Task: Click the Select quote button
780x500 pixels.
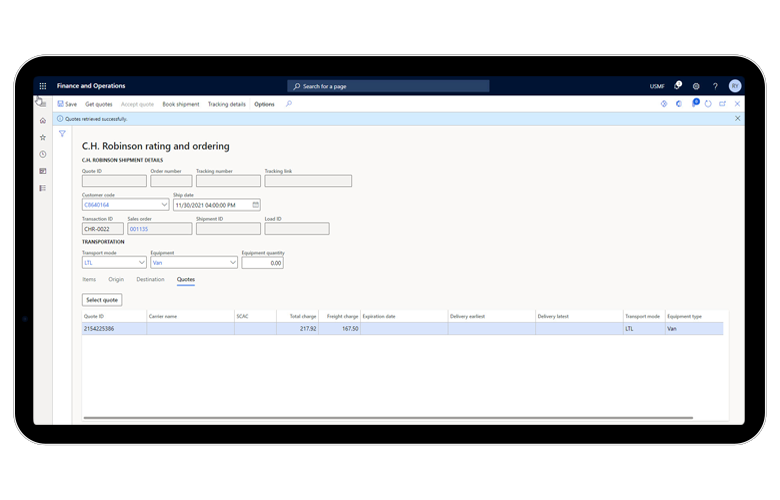Action: point(102,299)
